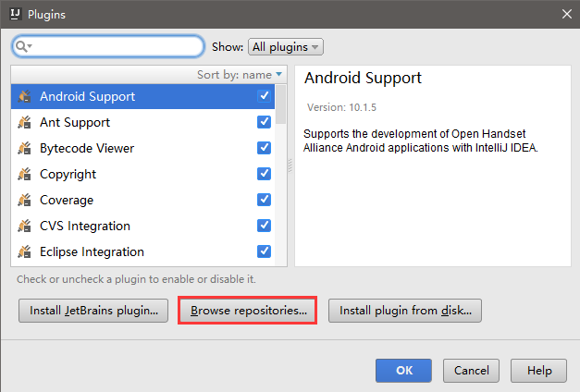Uncheck the Android Support plugin checkbox

pos(264,96)
